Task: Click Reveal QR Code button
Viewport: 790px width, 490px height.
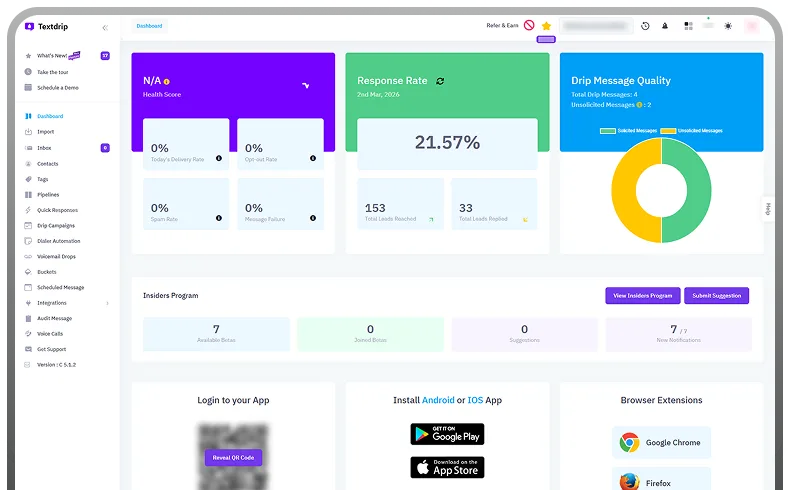Action: tap(233, 458)
